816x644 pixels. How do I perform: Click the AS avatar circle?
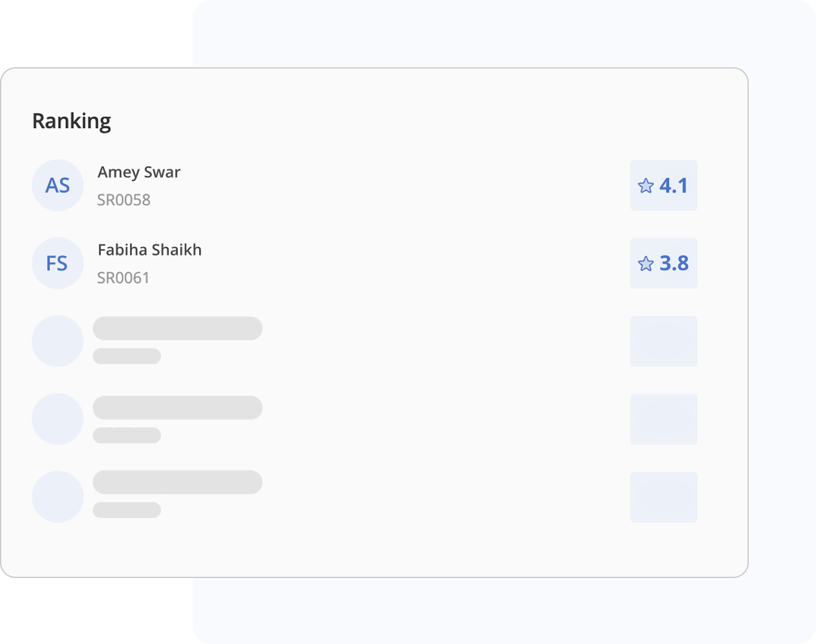point(58,186)
